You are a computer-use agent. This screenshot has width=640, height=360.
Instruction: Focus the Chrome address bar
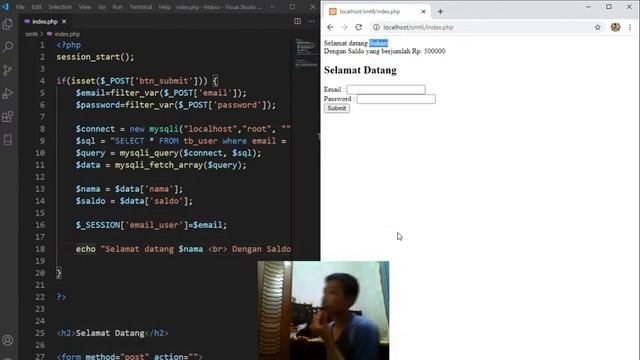[x=482, y=27]
